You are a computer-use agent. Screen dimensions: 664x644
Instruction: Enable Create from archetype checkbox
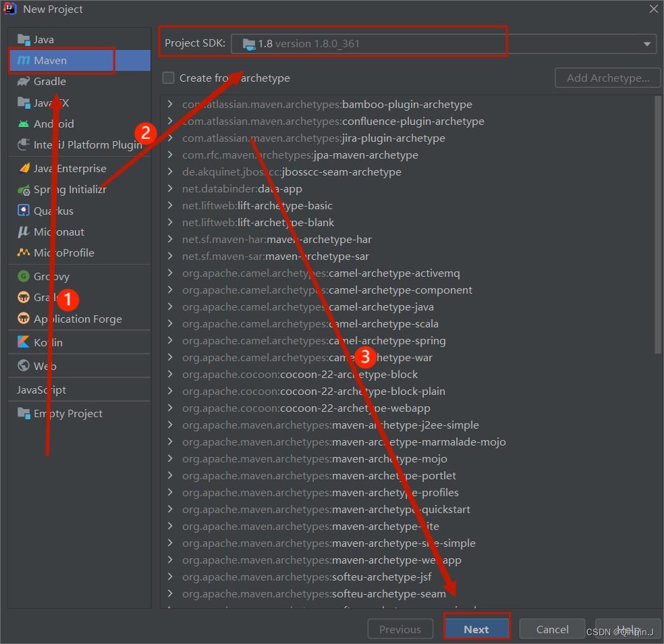click(x=169, y=78)
